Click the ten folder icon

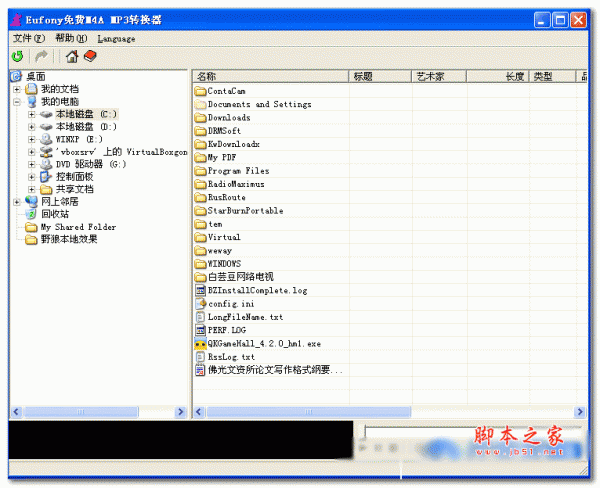pos(200,224)
